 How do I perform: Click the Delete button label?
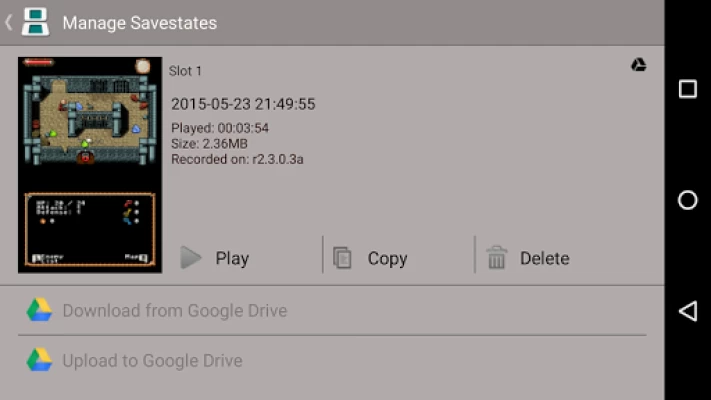tap(545, 259)
